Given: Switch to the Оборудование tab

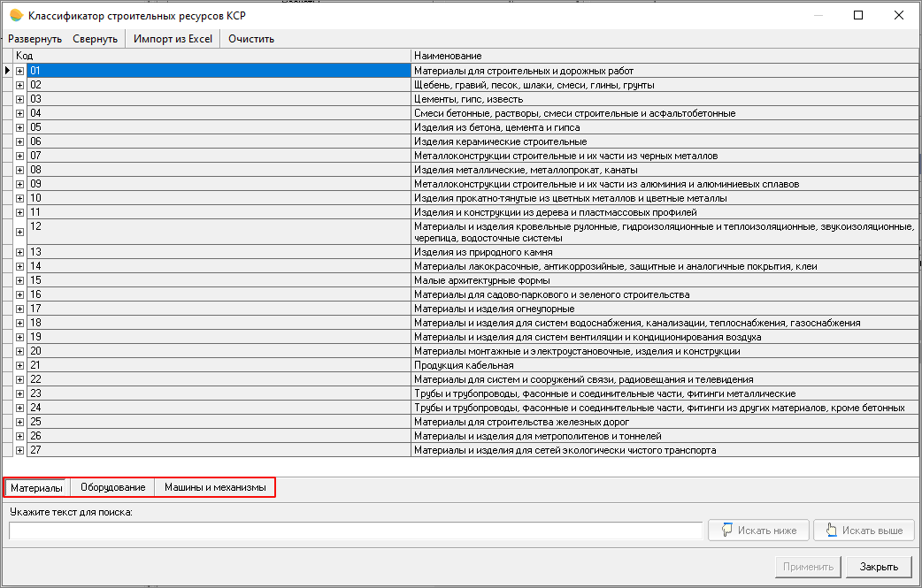Looking at the screenshot, I should click(x=112, y=487).
